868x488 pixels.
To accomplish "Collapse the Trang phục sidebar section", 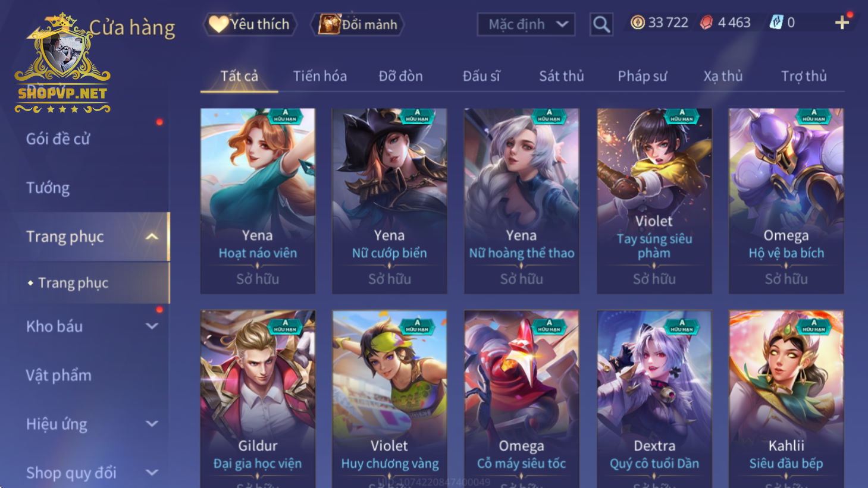I will point(152,237).
